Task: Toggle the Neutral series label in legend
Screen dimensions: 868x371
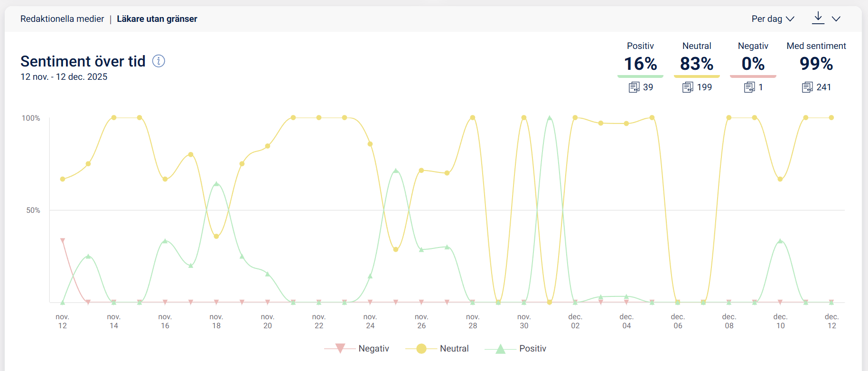Action: coord(454,349)
